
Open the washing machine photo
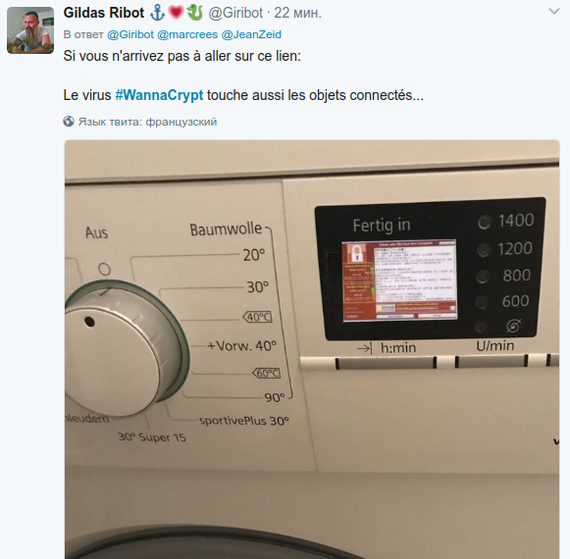(x=312, y=349)
